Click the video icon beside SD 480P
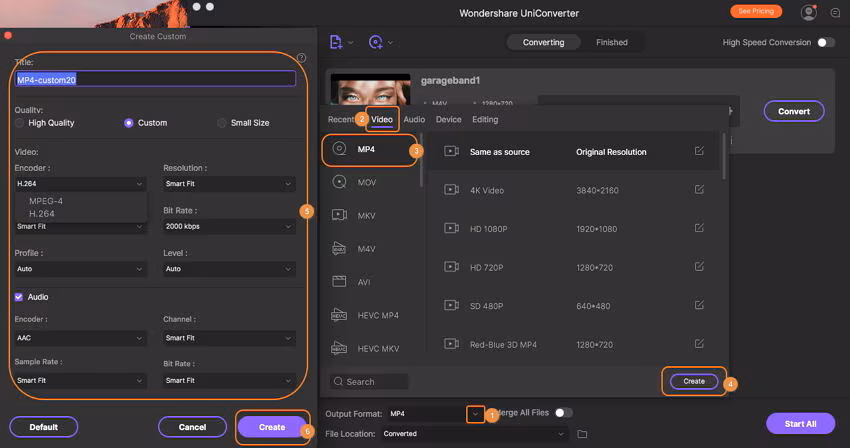850x448 pixels. coord(452,305)
